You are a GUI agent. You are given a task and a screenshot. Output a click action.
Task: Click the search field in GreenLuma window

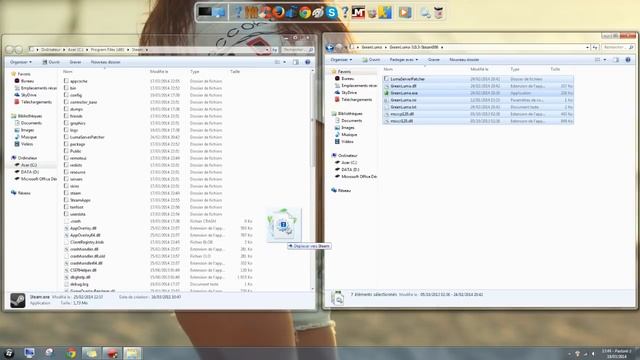[617, 47]
